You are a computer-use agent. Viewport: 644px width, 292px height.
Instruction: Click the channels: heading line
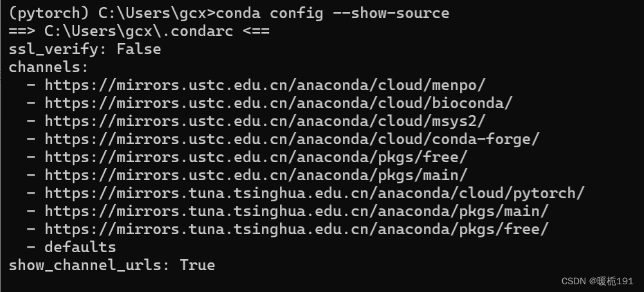(48, 67)
